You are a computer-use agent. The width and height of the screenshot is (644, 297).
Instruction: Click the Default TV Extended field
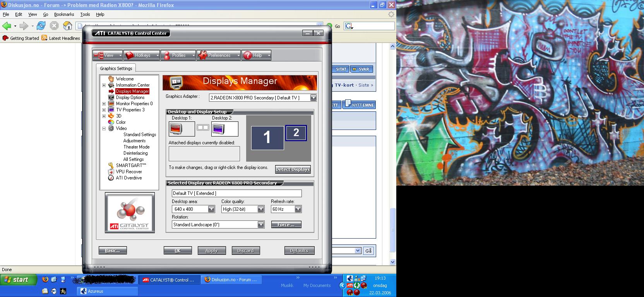click(236, 193)
